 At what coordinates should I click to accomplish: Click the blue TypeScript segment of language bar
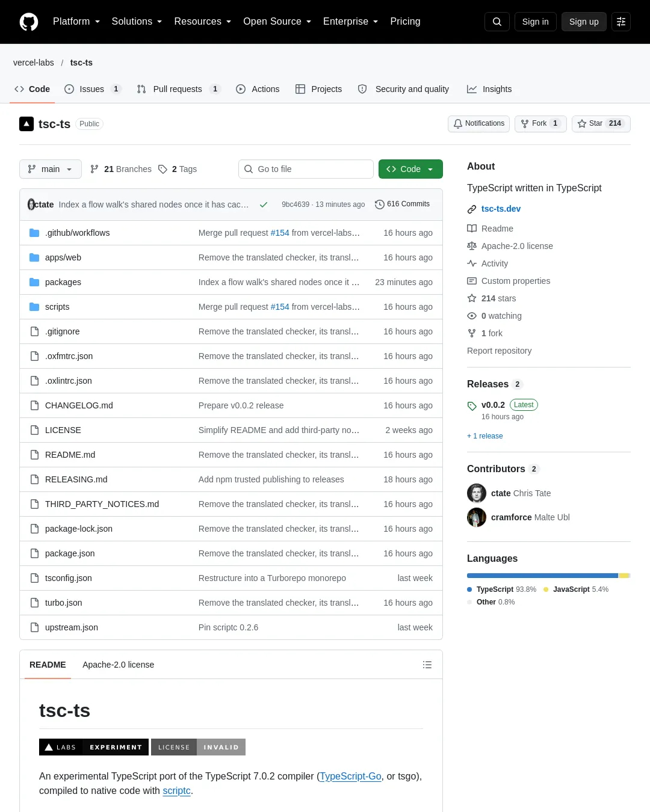(x=542, y=576)
